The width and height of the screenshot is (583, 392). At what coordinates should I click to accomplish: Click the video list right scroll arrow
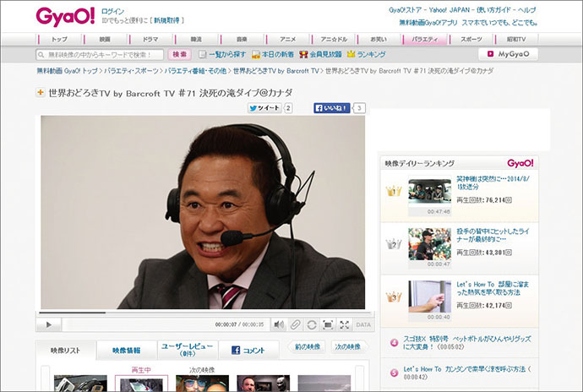(360, 378)
